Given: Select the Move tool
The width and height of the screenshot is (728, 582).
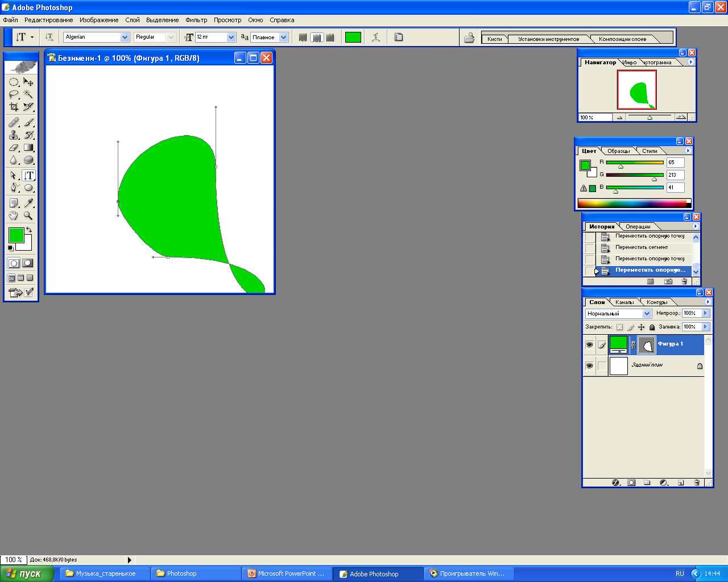Looking at the screenshot, I should [28, 82].
